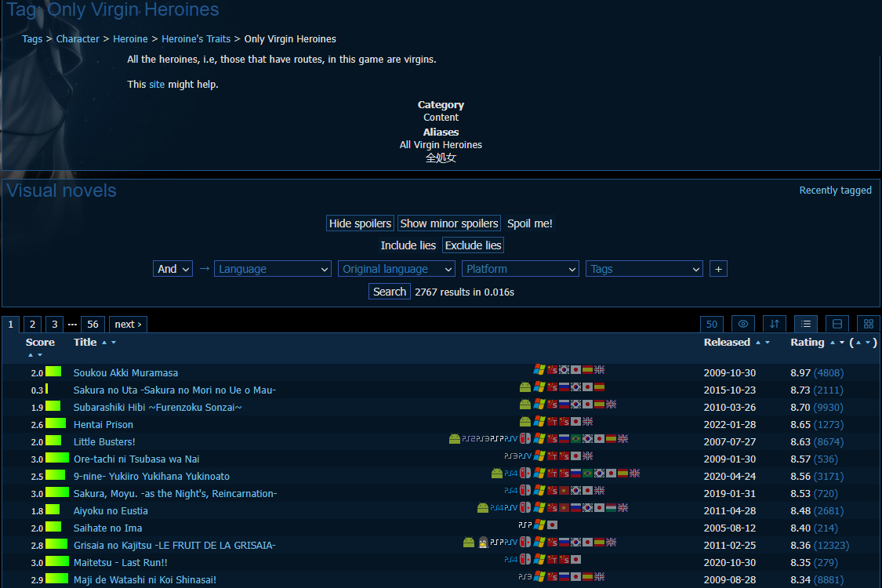Open 9-nine- Yukiiro Yukihana Yukinoato title

pos(152,477)
